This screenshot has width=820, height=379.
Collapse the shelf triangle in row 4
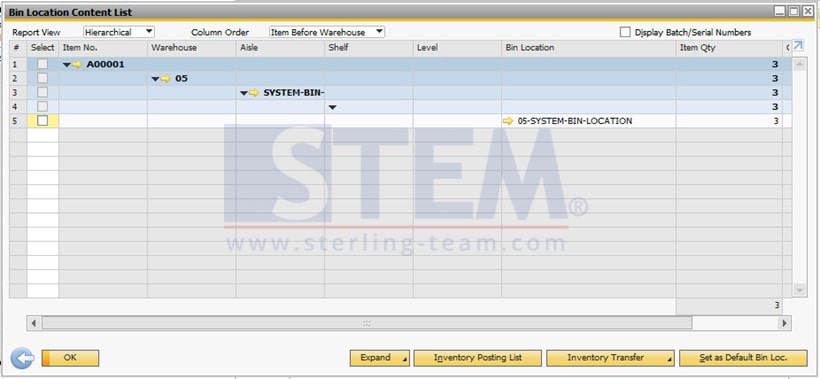333,107
